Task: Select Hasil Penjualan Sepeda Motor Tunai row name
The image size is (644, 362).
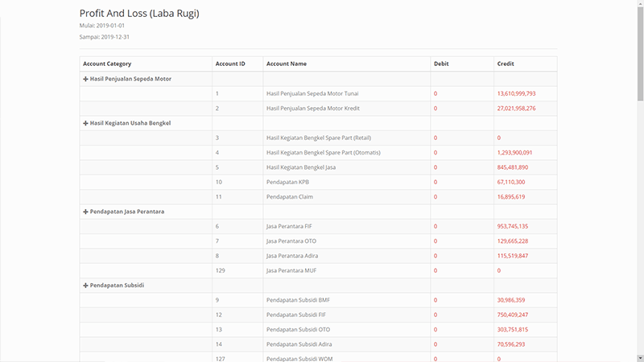Action: click(312, 93)
